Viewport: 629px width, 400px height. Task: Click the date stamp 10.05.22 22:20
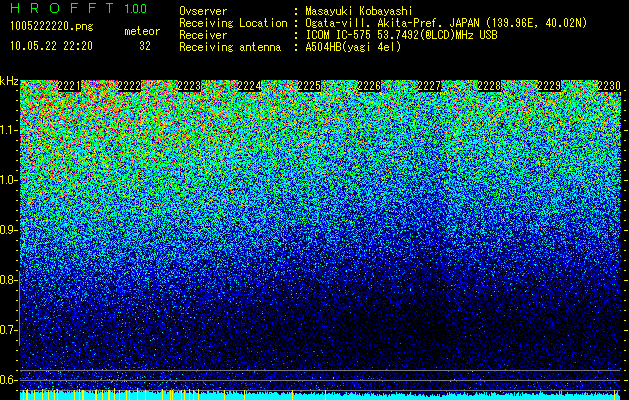tap(51, 46)
